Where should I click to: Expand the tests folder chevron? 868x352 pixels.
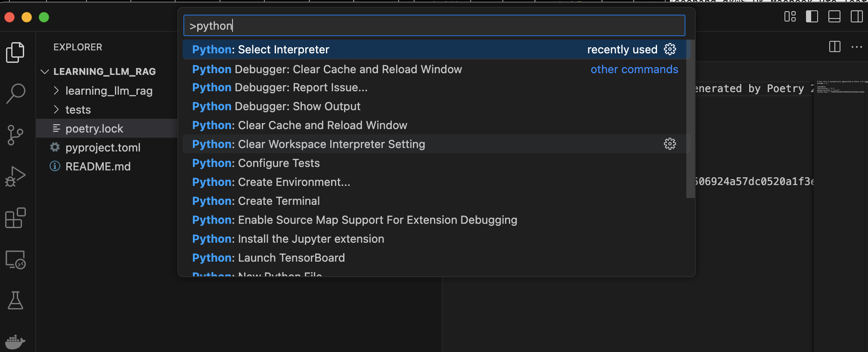(x=56, y=109)
